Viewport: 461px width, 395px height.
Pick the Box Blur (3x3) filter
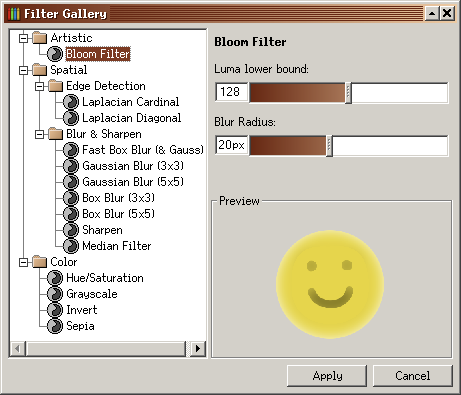118,198
